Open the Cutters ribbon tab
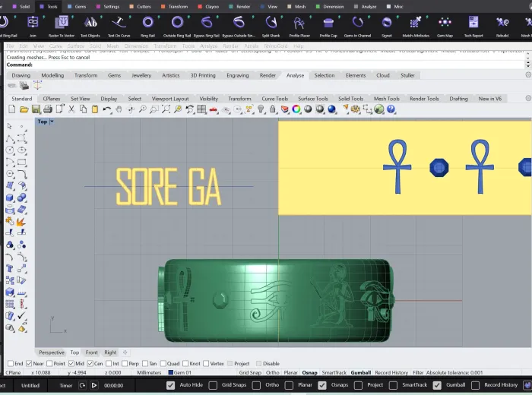This screenshot has height=395, width=532. click(141, 6)
